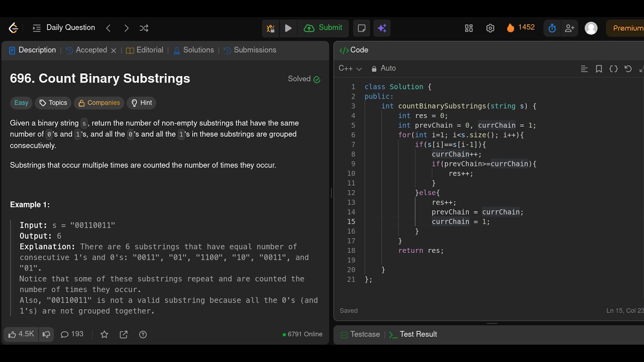Start the stopwatch timer icon
Viewport: 644px width, 362px height.
(552, 28)
